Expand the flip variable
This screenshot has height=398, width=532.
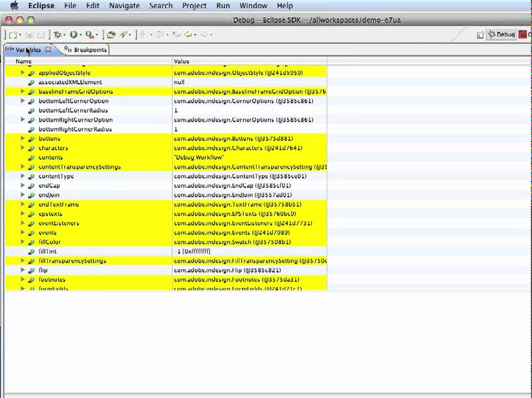tap(22, 270)
